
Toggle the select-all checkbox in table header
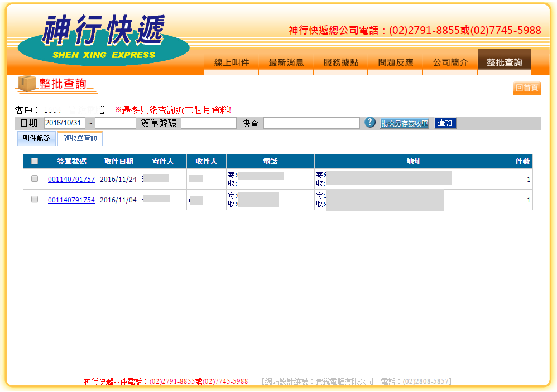tap(35, 162)
